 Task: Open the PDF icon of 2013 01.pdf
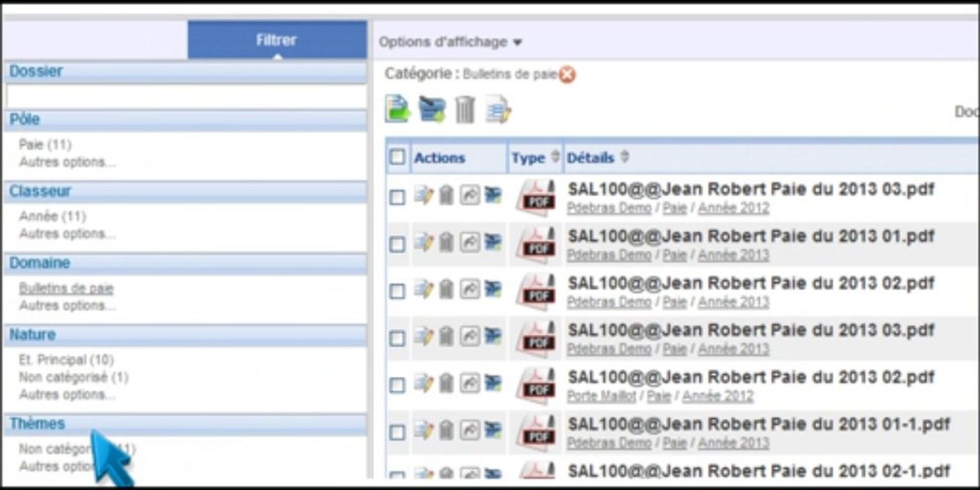(x=536, y=244)
